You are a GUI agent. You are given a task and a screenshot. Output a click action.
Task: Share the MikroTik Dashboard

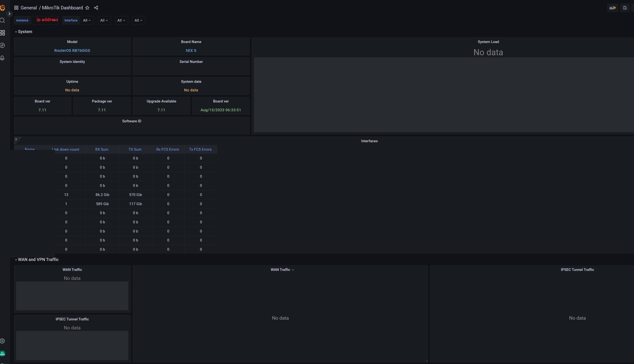coord(96,8)
